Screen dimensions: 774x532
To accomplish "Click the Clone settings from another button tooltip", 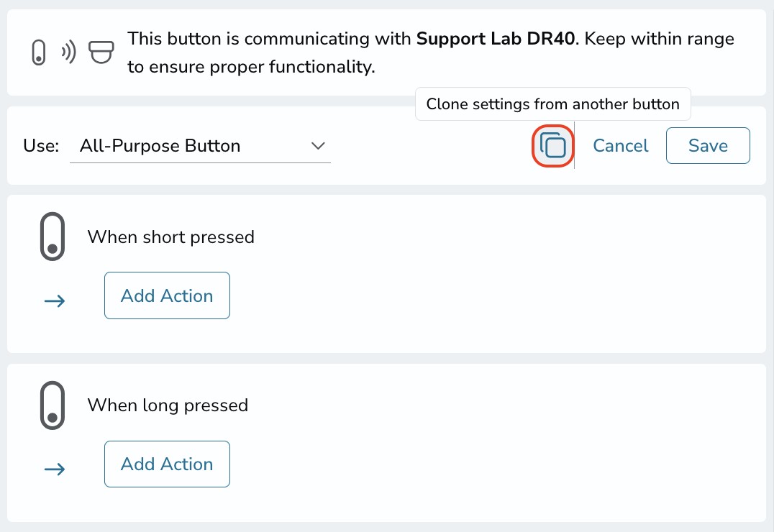I will [x=553, y=104].
